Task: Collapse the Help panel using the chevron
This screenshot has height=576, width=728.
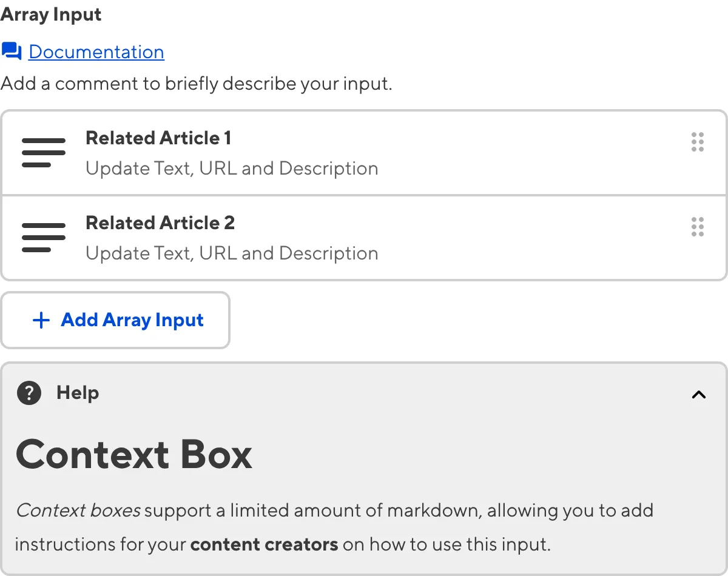Action: tap(698, 394)
